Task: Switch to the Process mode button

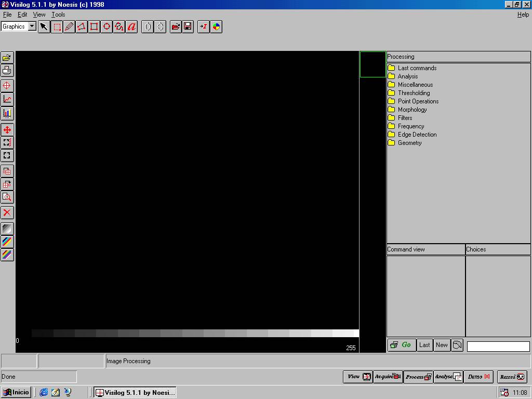Action: pyautogui.click(x=418, y=377)
